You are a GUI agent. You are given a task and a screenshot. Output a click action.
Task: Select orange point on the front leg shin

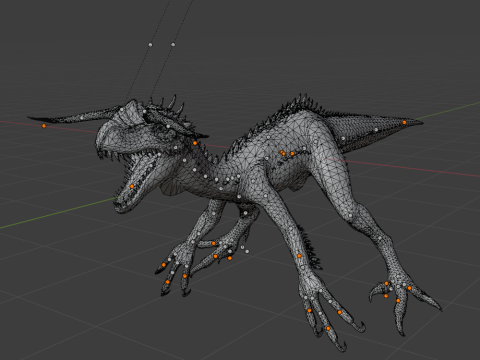pyautogui.click(x=299, y=256)
